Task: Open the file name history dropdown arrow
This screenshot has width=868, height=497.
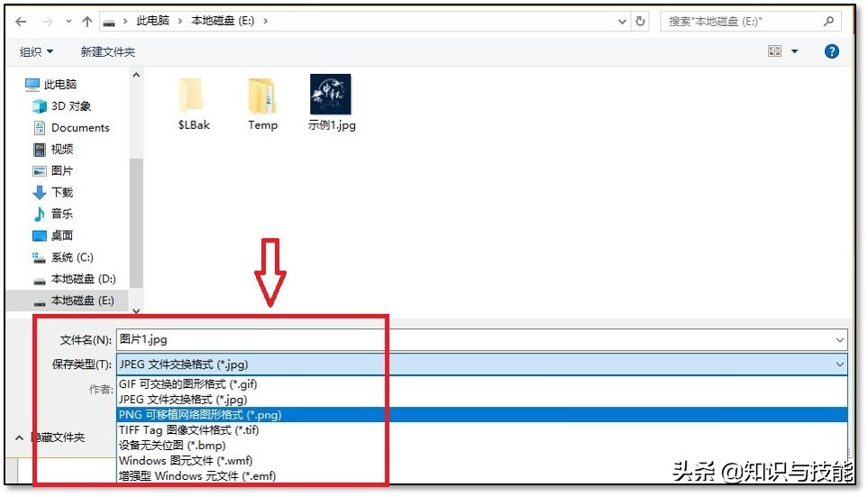Action: [x=840, y=340]
